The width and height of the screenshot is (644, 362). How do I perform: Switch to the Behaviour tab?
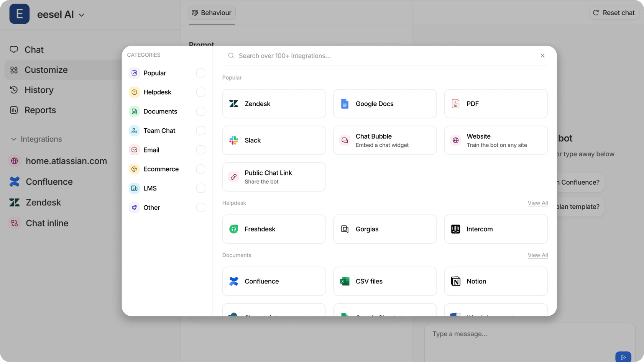point(212,13)
